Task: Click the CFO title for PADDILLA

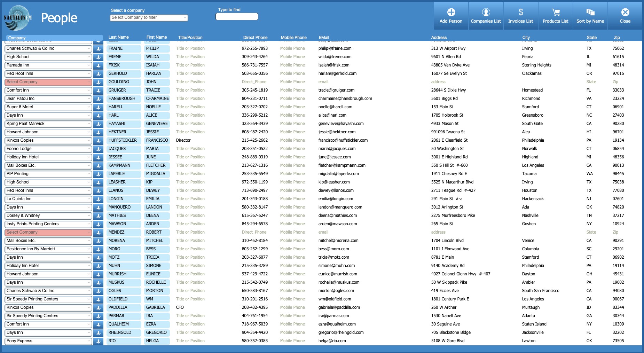Action: coord(180,307)
